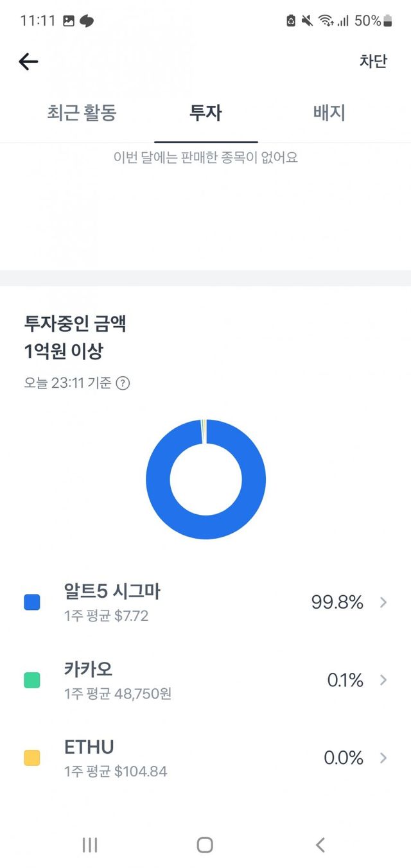Tap the chat notification icon in status bar
This screenshot has width=411, height=868.
[x=87, y=21]
